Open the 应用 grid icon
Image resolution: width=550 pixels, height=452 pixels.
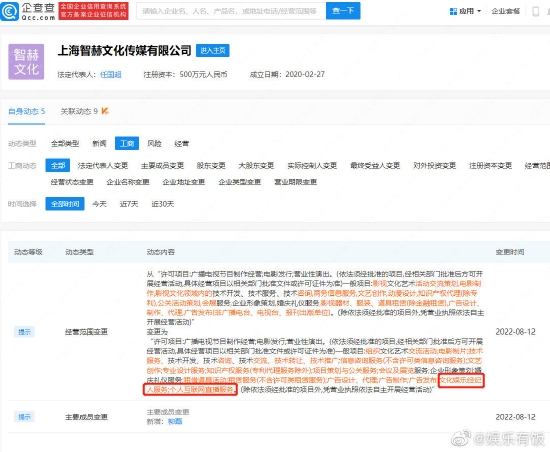click(x=453, y=12)
